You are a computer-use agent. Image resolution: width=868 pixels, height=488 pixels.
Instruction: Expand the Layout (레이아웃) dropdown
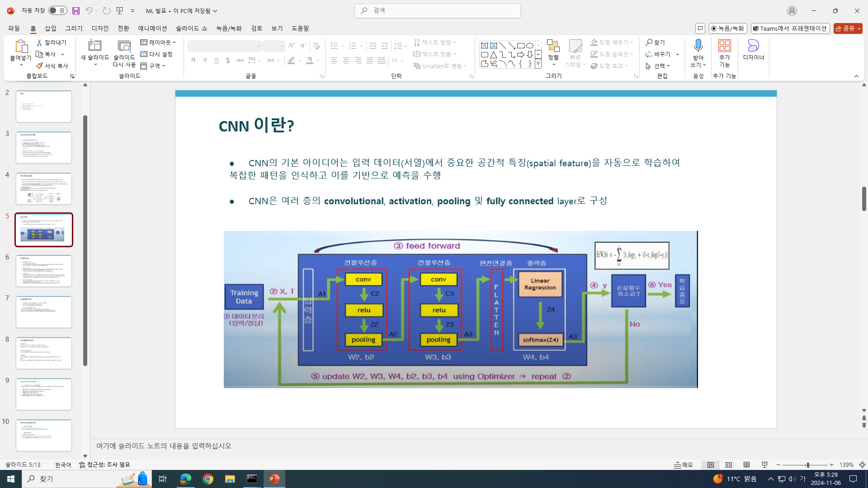pos(158,42)
